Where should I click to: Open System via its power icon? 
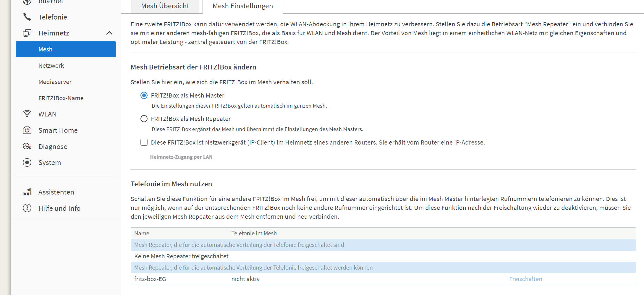[x=27, y=162]
